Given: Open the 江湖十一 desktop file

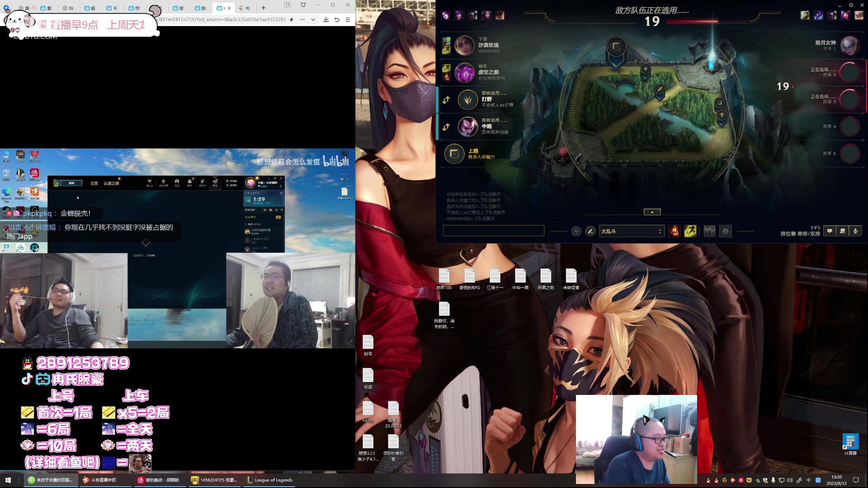Looking at the screenshot, I should (495, 279).
